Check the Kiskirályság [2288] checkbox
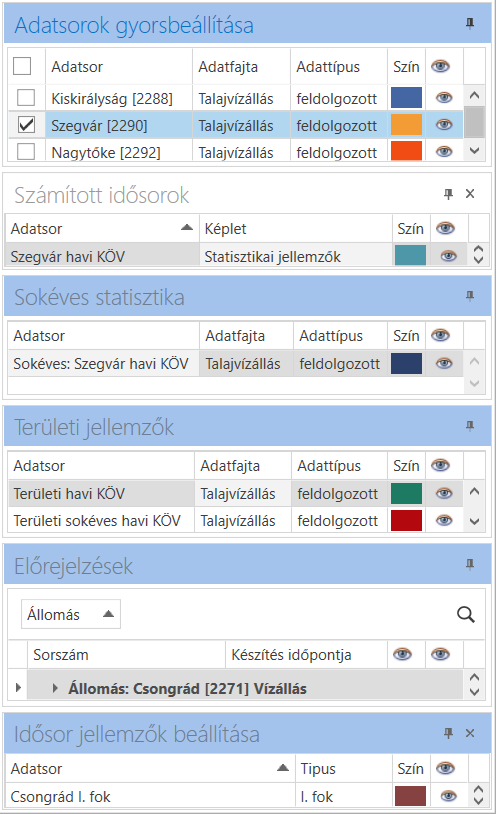This screenshot has width=497, height=814. [26, 98]
